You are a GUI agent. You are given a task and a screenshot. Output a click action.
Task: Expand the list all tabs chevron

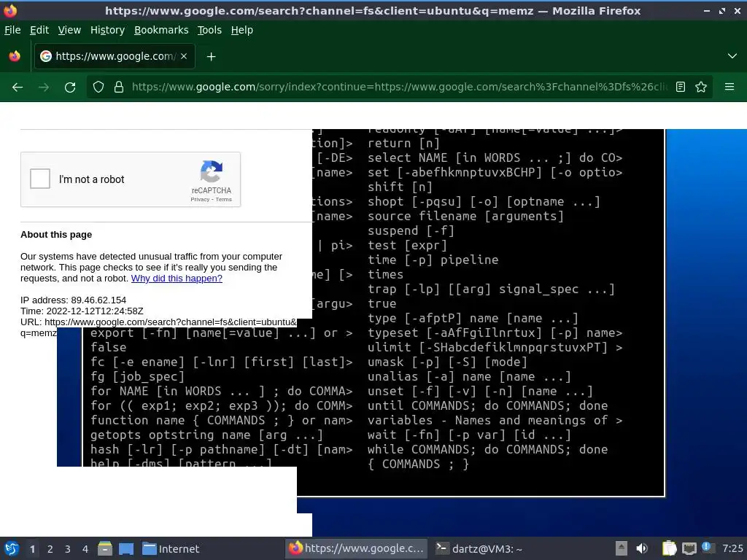[732, 56]
